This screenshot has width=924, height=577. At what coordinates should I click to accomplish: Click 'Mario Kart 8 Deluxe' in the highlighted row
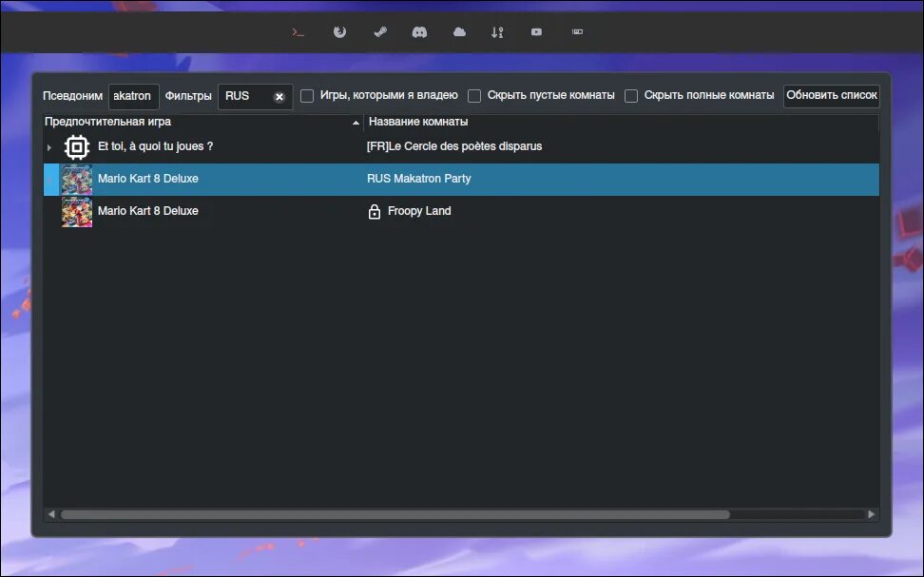click(x=148, y=179)
